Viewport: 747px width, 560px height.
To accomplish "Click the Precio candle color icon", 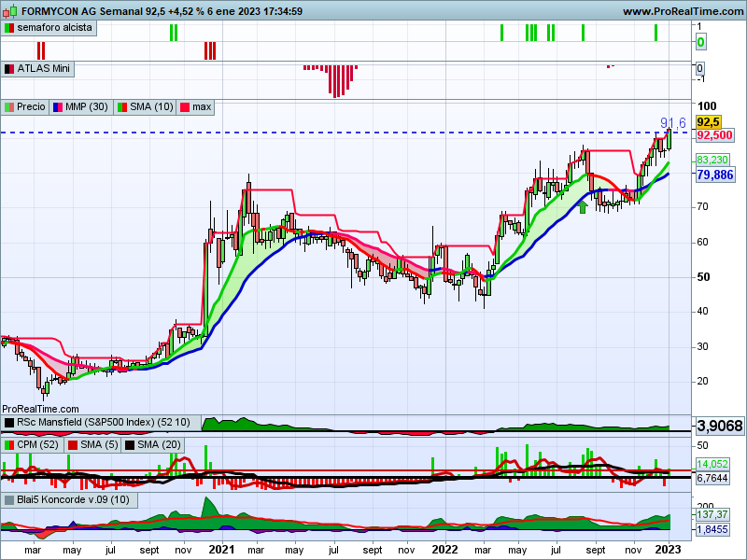I will click(9, 107).
